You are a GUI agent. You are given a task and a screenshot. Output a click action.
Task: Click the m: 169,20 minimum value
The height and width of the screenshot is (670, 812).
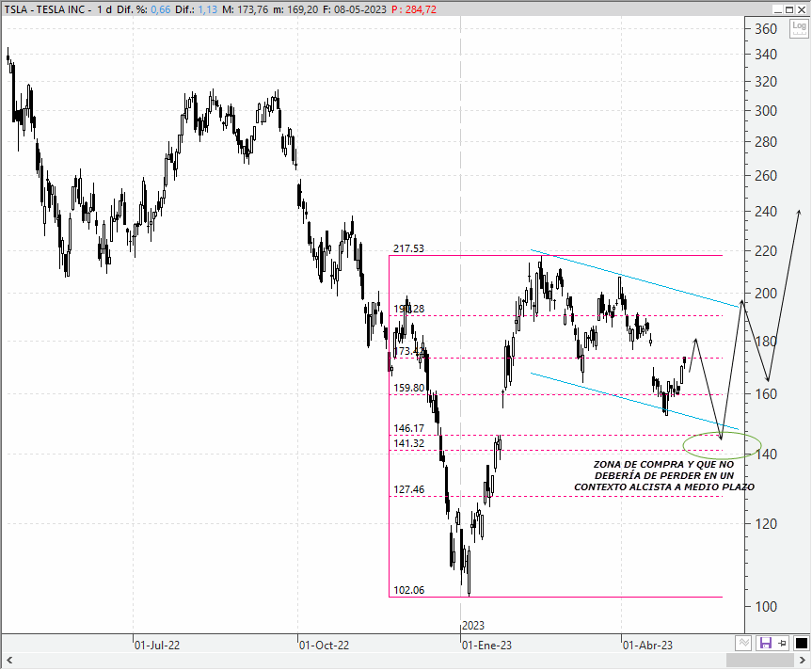coord(295,9)
